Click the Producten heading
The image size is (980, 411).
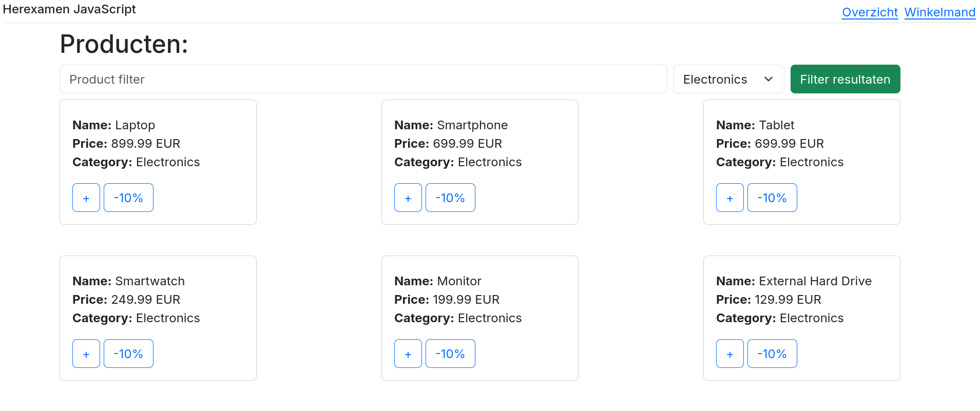[x=124, y=44]
